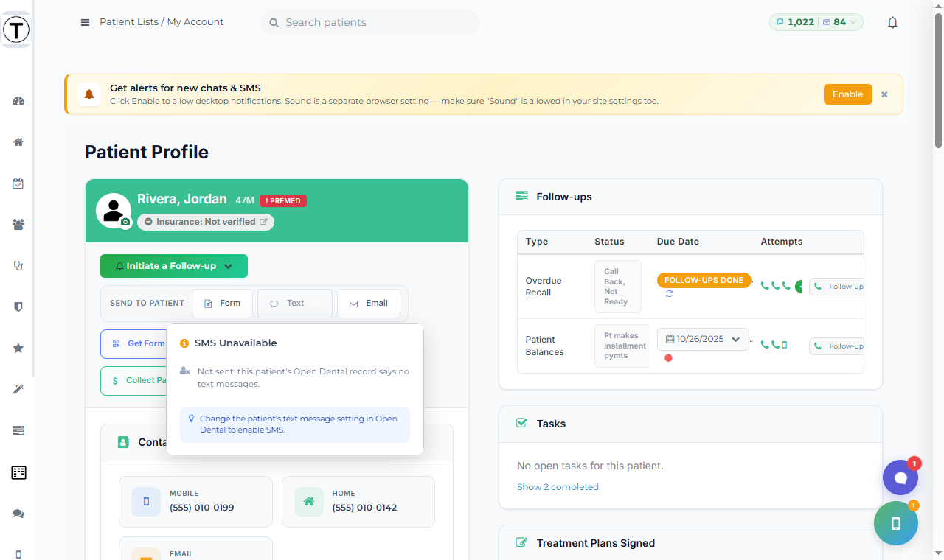
Task: Click Follow-up button in Patient Balances row
Action: (836, 346)
